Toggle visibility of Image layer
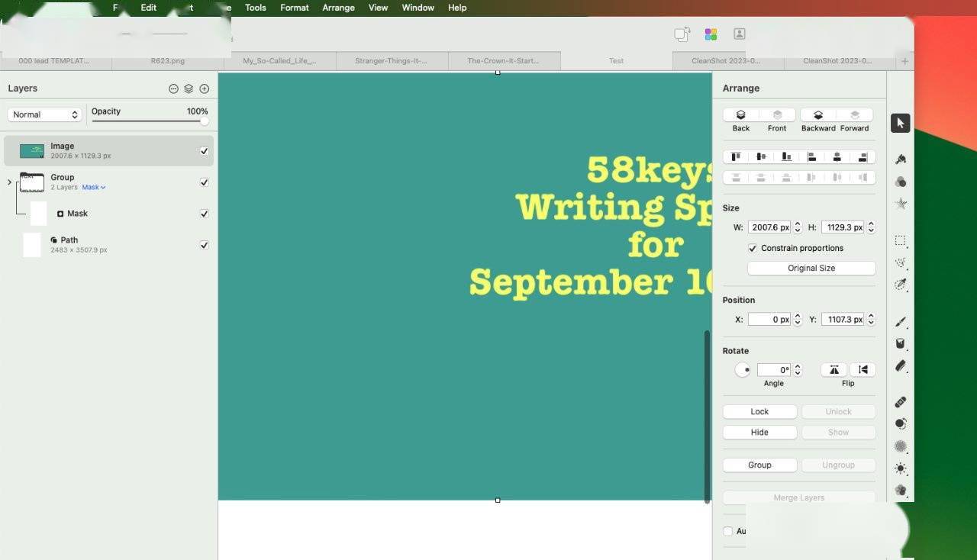 [x=204, y=151]
